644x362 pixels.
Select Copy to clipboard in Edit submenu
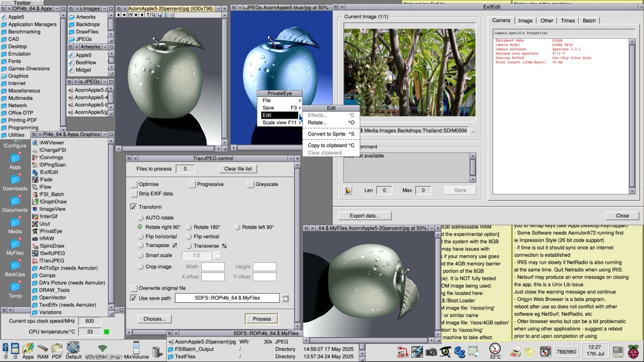pos(331,145)
